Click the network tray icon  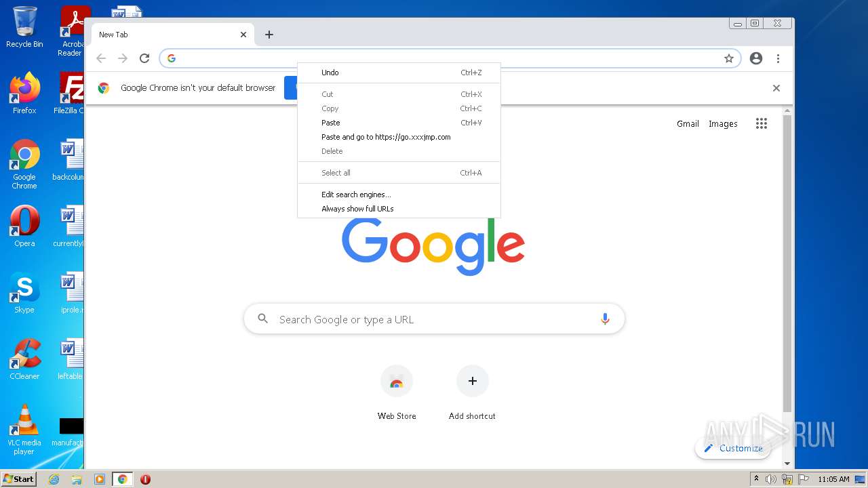(787, 479)
